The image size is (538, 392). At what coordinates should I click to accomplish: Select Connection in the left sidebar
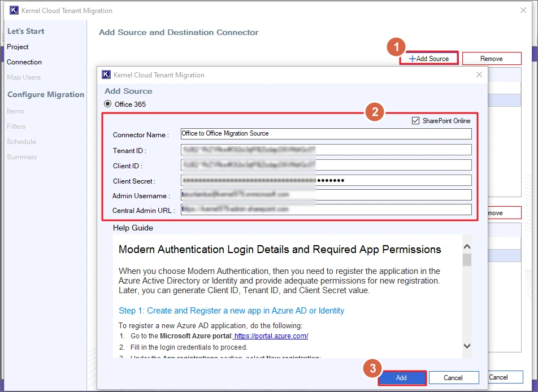[x=24, y=62]
